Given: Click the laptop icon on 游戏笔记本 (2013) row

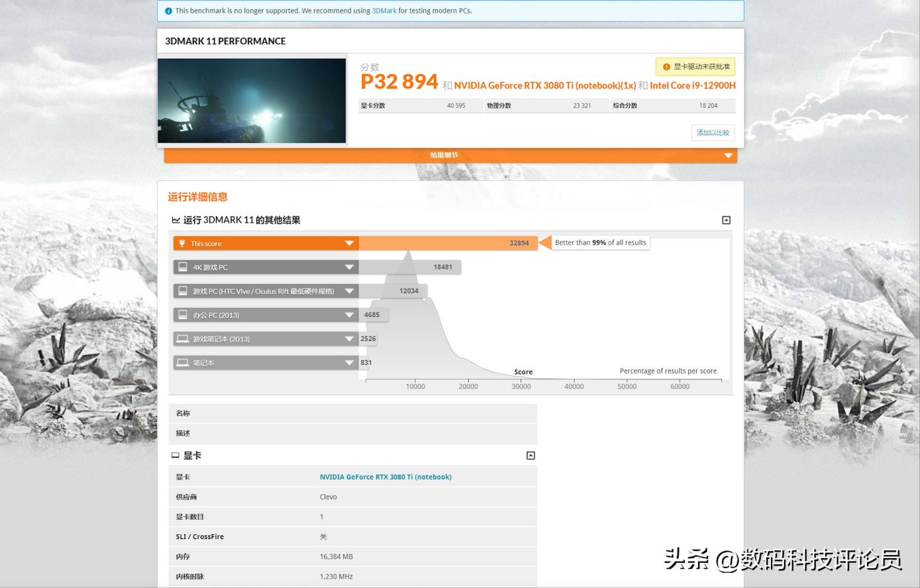Looking at the screenshot, I should 182,338.
